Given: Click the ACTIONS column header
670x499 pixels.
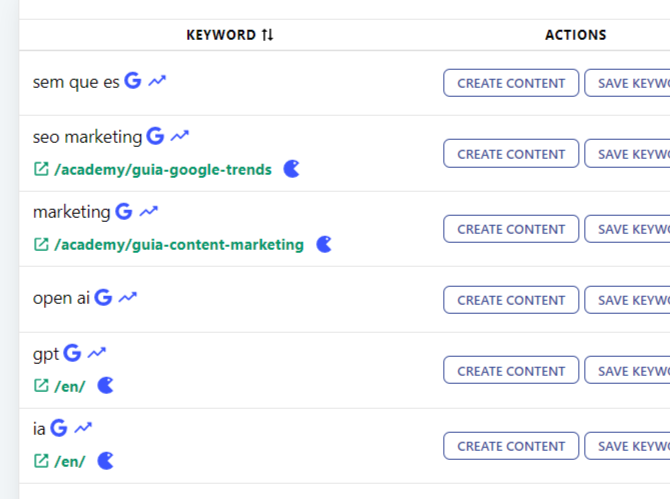Looking at the screenshot, I should 576,35.
